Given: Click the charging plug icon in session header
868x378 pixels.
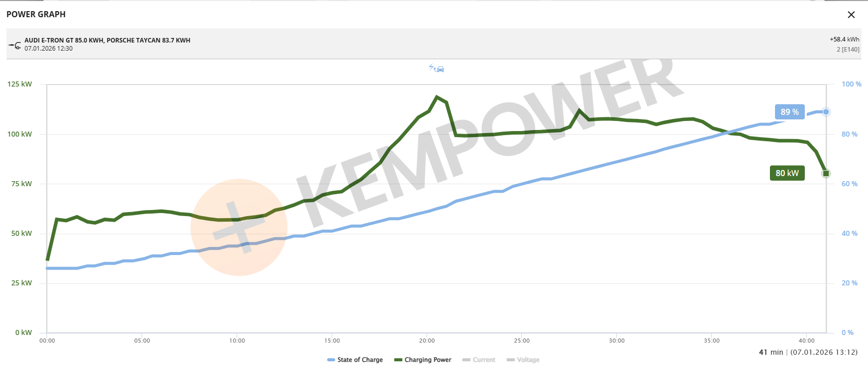Looking at the screenshot, I should 15,45.
